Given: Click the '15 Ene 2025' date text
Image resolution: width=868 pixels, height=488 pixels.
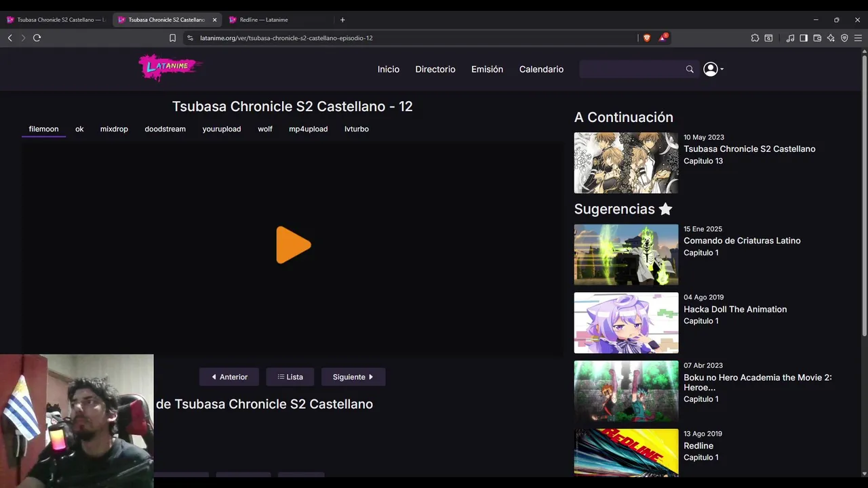Looking at the screenshot, I should click(x=703, y=229).
